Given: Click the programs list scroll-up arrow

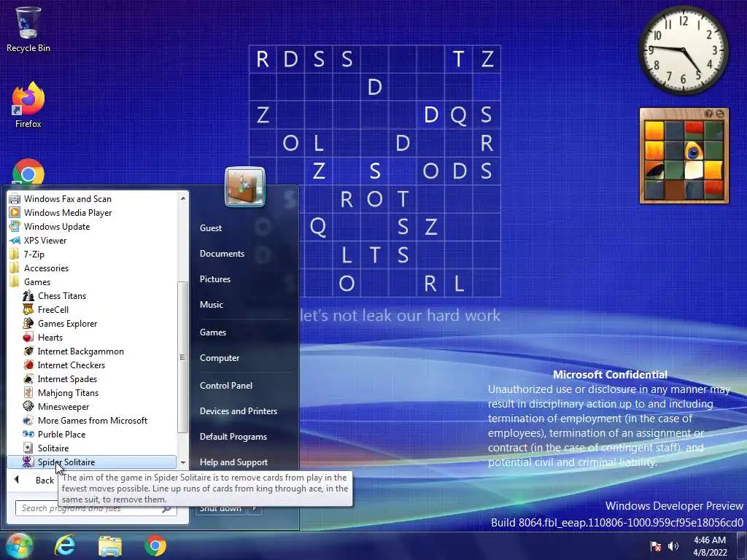Looking at the screenshot, I should pyautogui.click(x=183, y=198).
